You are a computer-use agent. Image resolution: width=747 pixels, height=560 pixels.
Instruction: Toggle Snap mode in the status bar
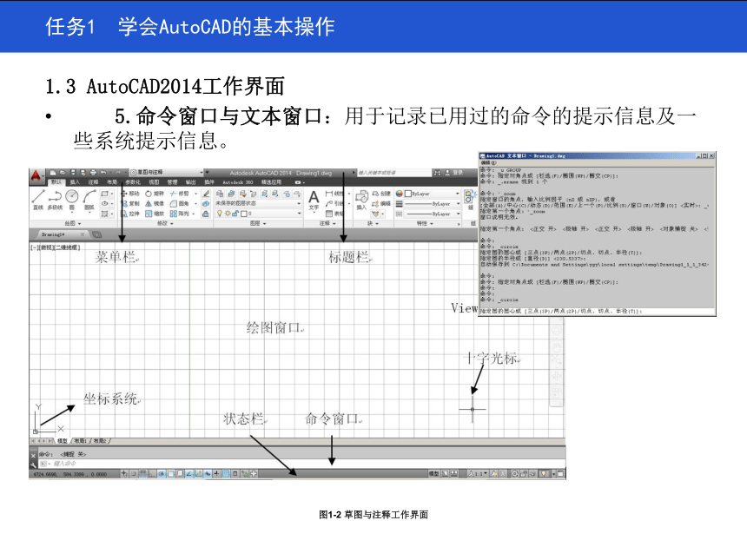click(135, 474)
